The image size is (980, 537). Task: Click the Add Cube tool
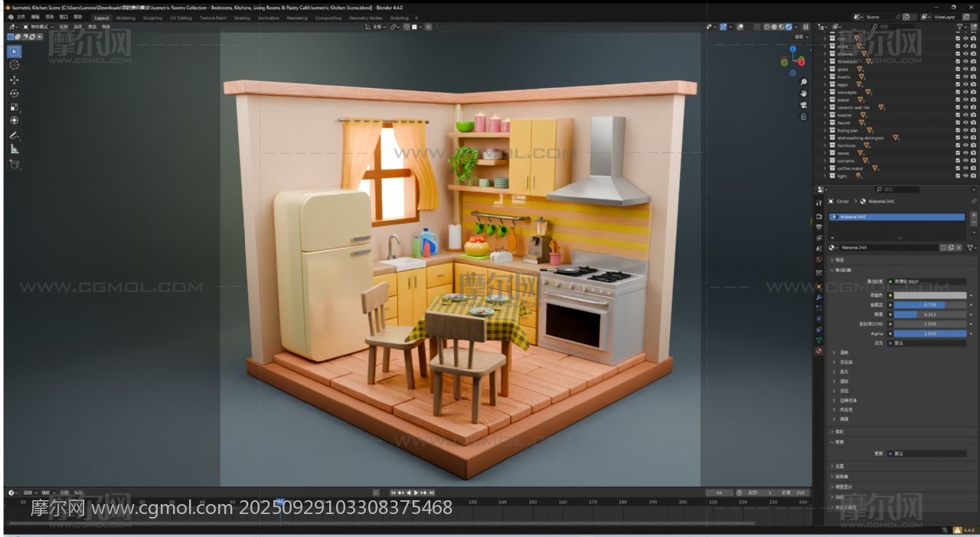coord(14,164)
